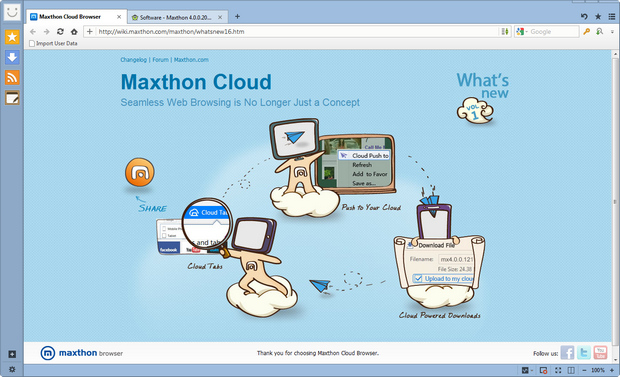Reload the current page
The width and height of the screenshot is (620, 377).
[x=60, y=31]
